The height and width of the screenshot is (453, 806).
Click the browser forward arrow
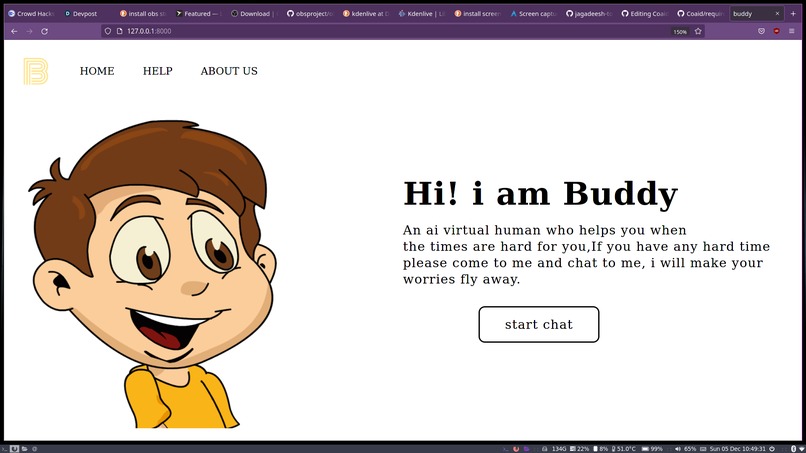pyautogui.click(x=29, y=31)
